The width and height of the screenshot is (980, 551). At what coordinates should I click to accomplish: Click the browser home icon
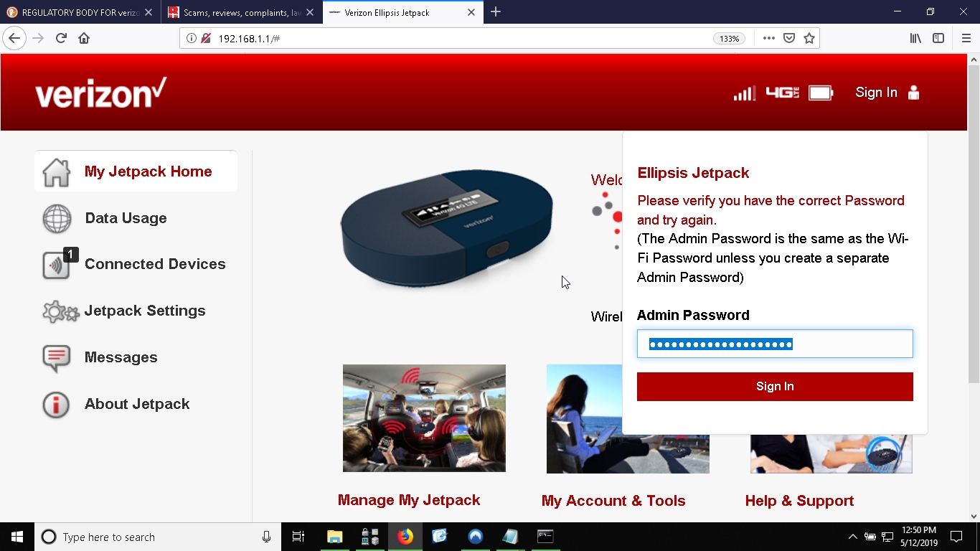click(84, 38)
